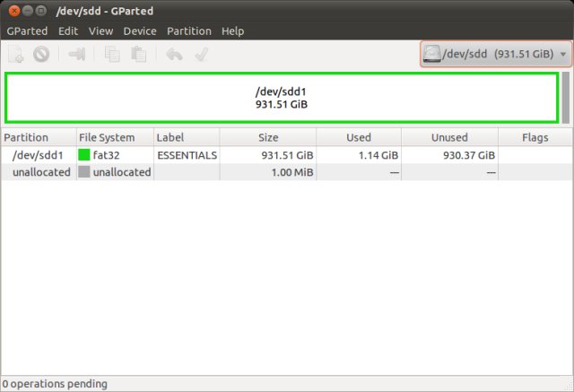
Task: Click the green fat32 color swatch
Action: coord(84,155)
